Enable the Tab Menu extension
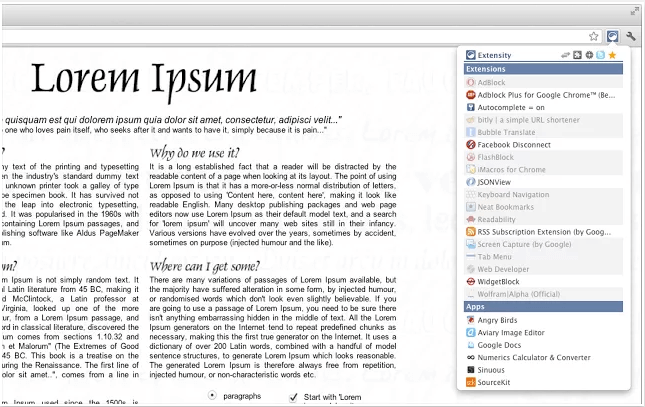The image size is (645, 407). [x=543, y=257]
